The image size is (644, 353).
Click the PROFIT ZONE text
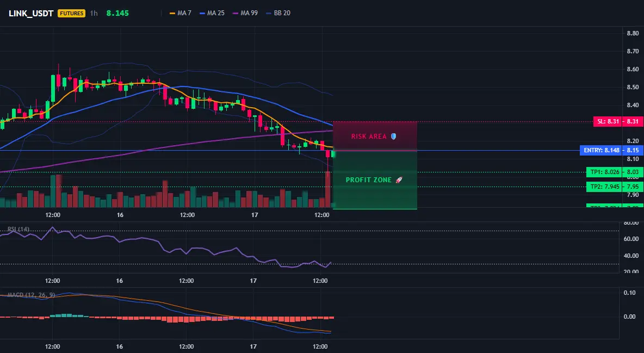coord(368,180)
